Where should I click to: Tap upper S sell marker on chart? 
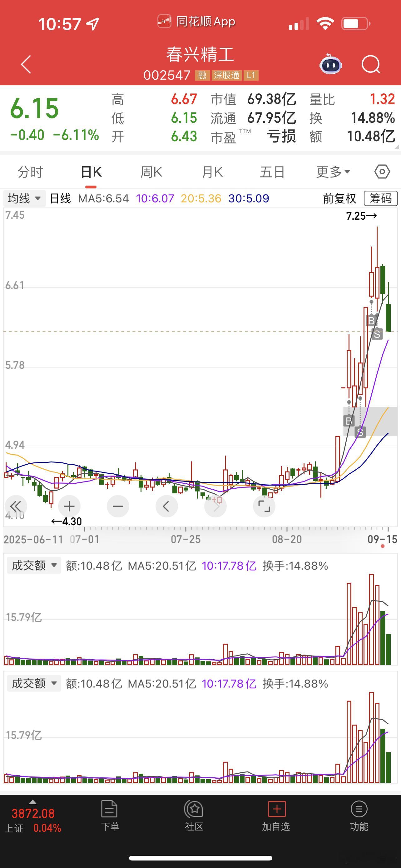pos(377,334)
